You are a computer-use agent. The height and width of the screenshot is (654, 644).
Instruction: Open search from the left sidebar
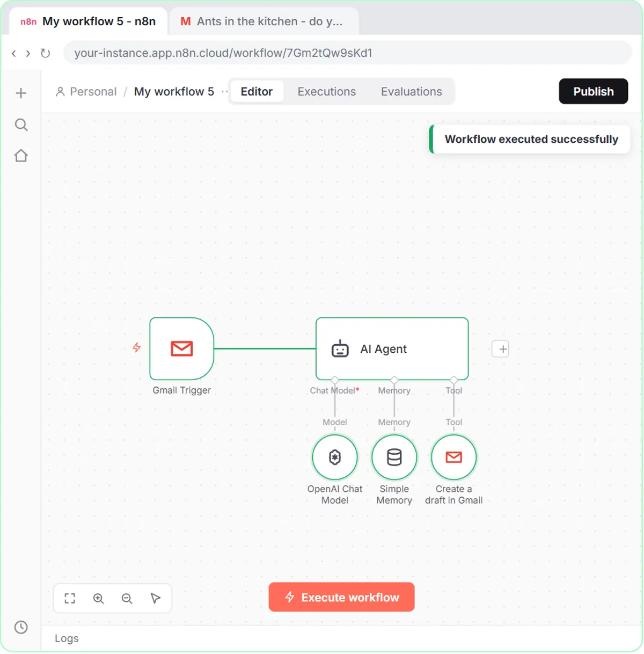[x=21, y=125]
